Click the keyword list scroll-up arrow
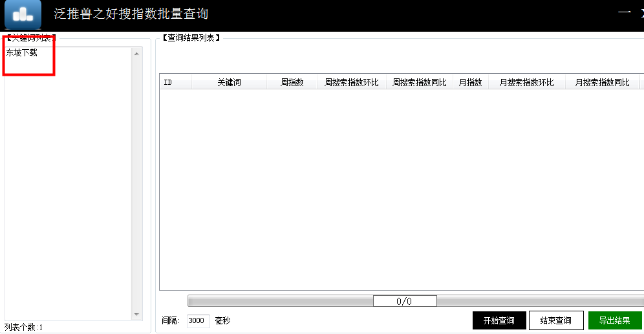 [x=137, y=54]
